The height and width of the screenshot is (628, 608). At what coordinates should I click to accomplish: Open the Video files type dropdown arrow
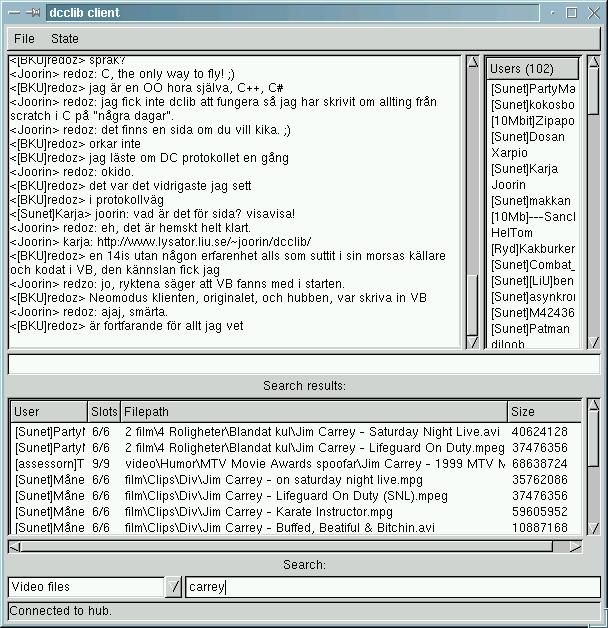[174, 587]
